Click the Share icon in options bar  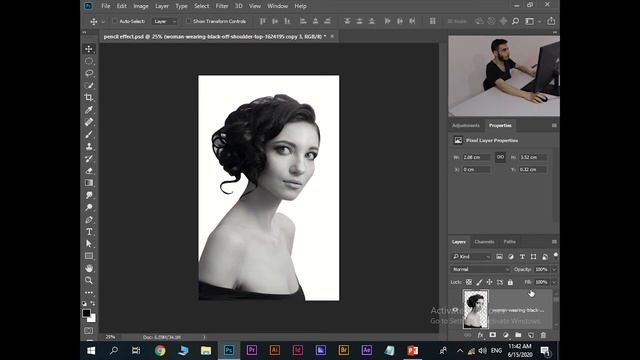pos(551,21)
